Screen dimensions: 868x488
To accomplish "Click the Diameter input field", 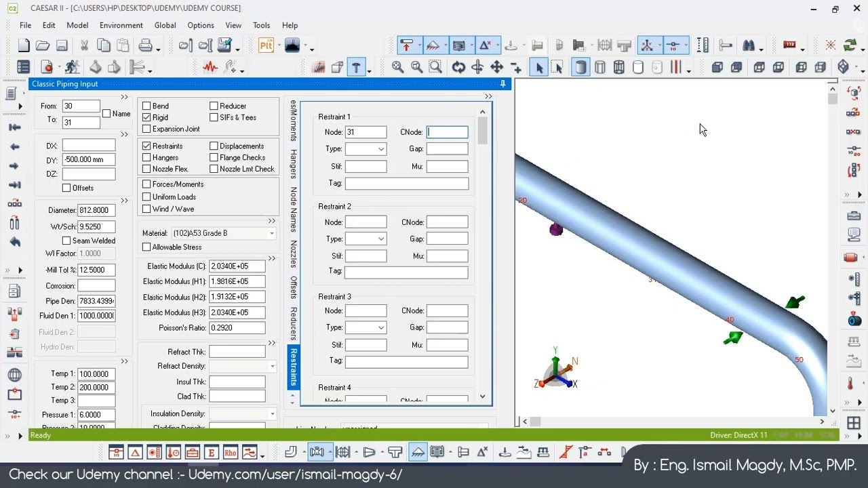I will pos(96,211).
